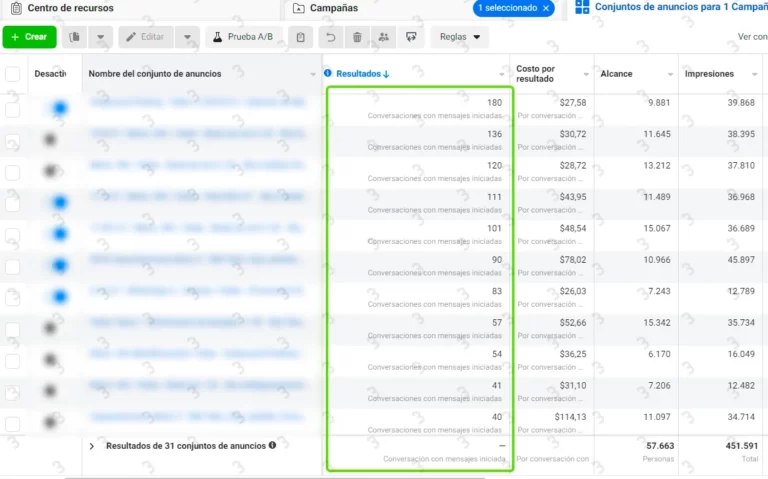Click the trash delete icon

(357, 37)
